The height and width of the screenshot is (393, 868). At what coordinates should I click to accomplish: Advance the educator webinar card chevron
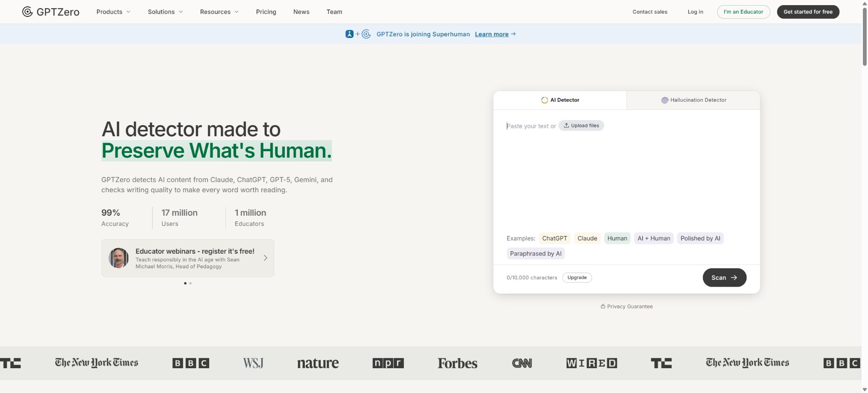tap(266, 258)
